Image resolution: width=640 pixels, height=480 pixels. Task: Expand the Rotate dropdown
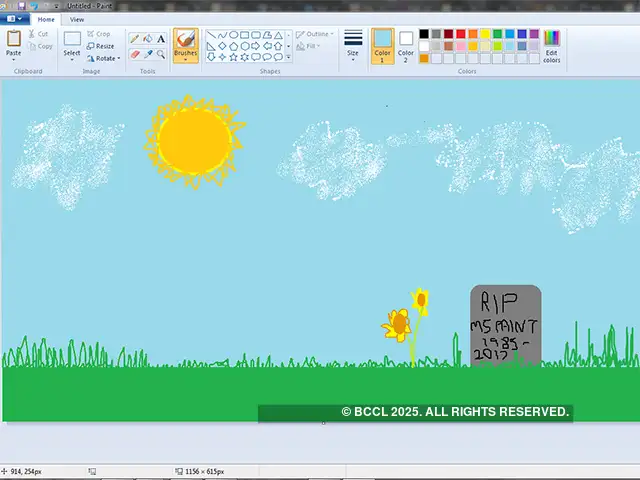pyautogui.click(x=119, y=58)
